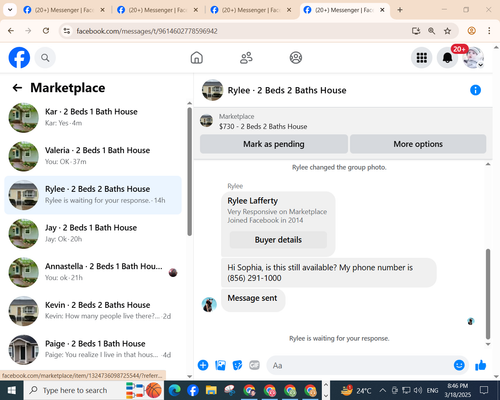View site information icon in address bar

pyautogui.click(x=67, y=31)
